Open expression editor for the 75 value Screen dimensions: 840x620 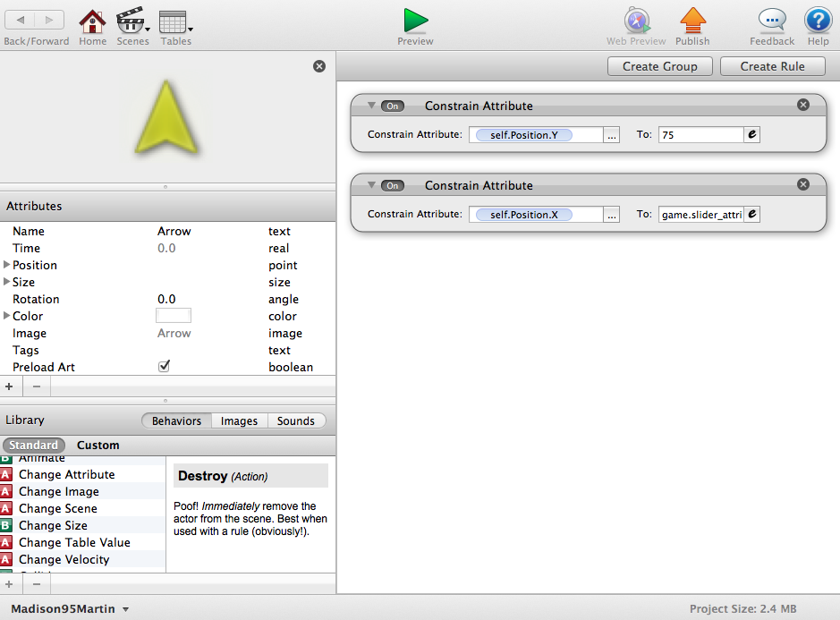(x=752, y=134)
